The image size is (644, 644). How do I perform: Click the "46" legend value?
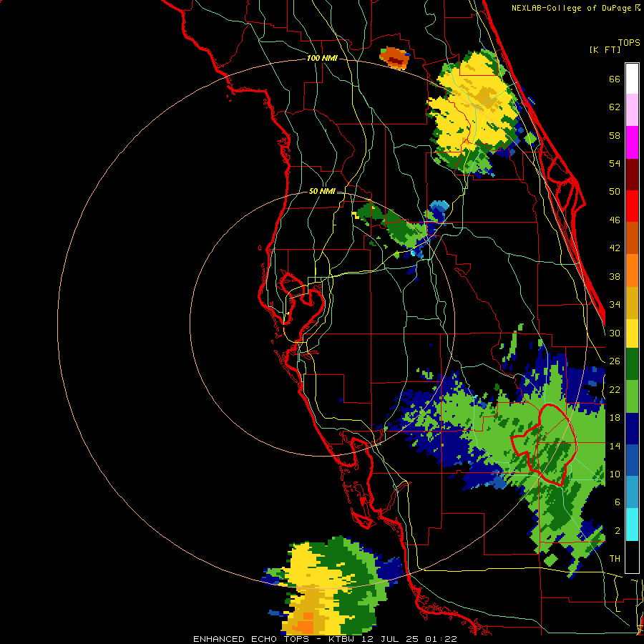click(x=615, y=220)
